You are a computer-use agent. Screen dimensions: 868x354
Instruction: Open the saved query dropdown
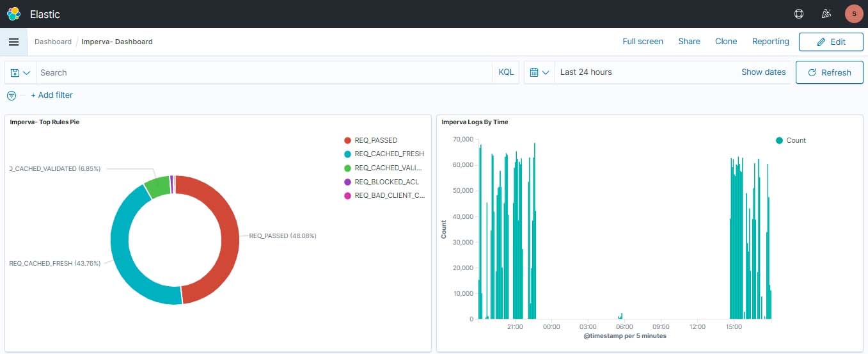tap(20, 72)
